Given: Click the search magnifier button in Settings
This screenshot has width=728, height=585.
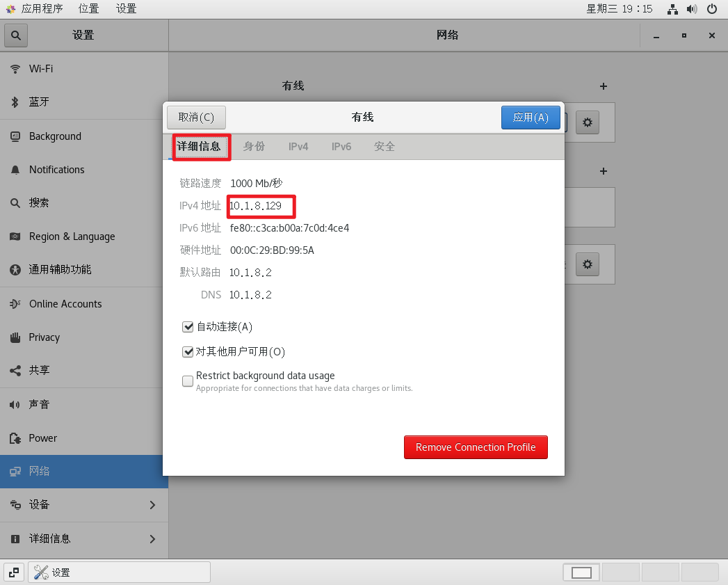Looking at the screenshot, I should click(x=16, y=35).
